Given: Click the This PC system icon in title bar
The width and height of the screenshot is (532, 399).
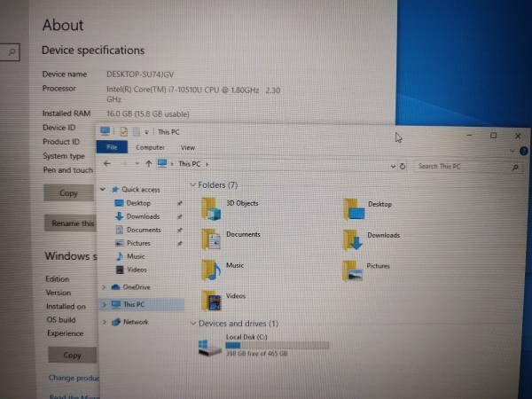Looking at the screenshot, I should pos(106,131).
